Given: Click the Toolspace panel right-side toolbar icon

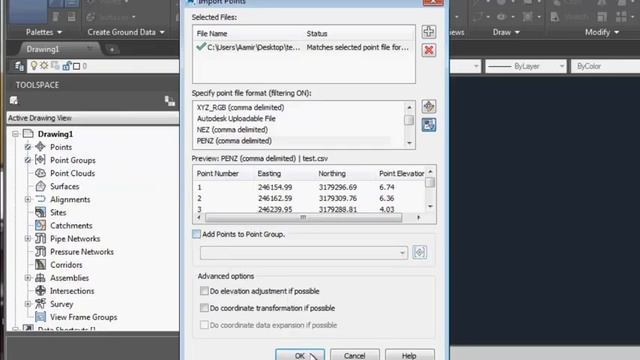Looking at the screenshot, I should tap(170, 101).
